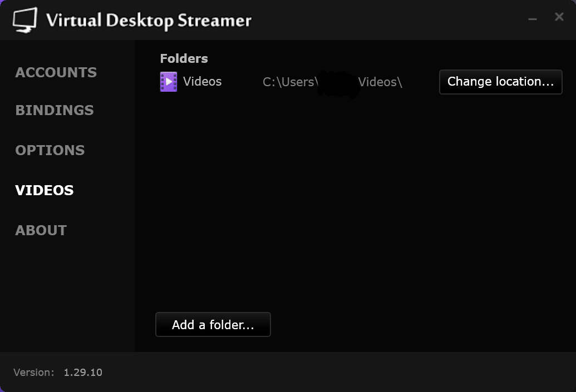Add a folder to the video list
The height and width of the screenshot is (392, 576).
pyautogui.click(x=213, y=325)
